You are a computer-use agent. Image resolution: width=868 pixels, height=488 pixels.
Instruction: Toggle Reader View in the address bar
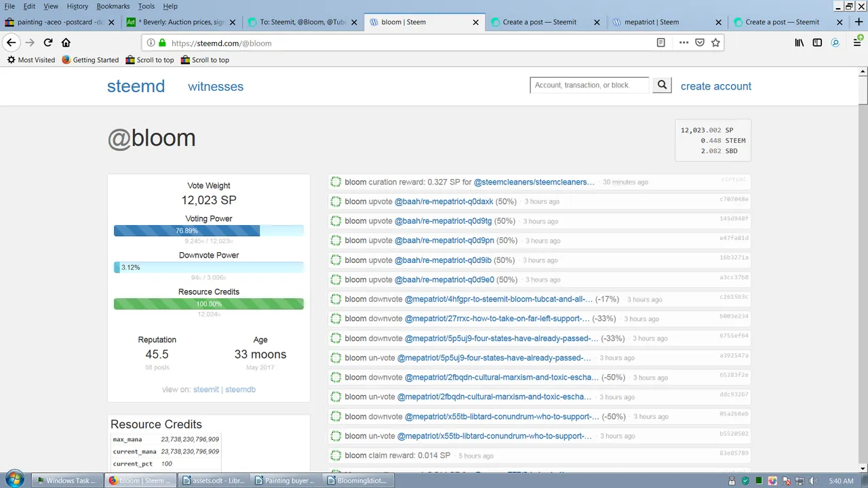click(x=660, y=43)
